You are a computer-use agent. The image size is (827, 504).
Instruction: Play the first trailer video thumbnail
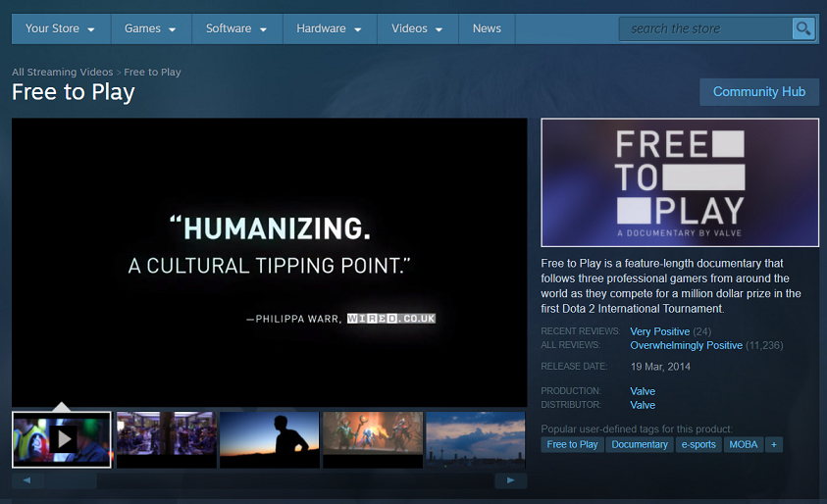click(x=62, y=439)
